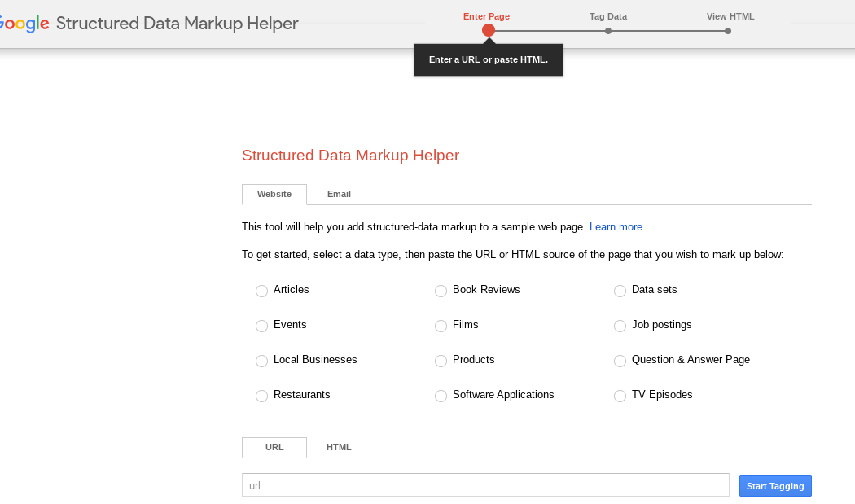Click the Enter Page step marker
This screenshot has width=855, height=504.
tap(488, 31)
